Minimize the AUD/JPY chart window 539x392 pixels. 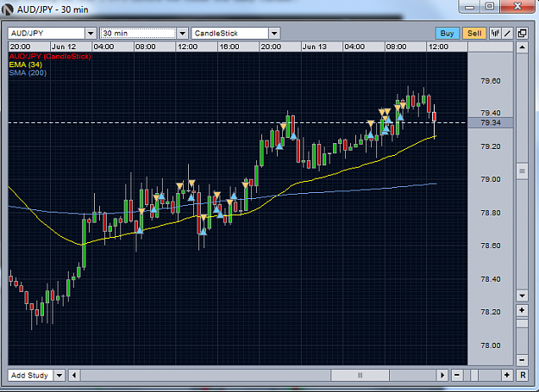click(469, 6)
